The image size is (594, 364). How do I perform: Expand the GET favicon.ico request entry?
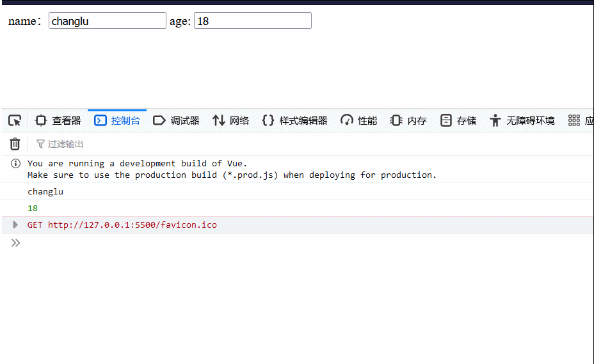(15, 225)
